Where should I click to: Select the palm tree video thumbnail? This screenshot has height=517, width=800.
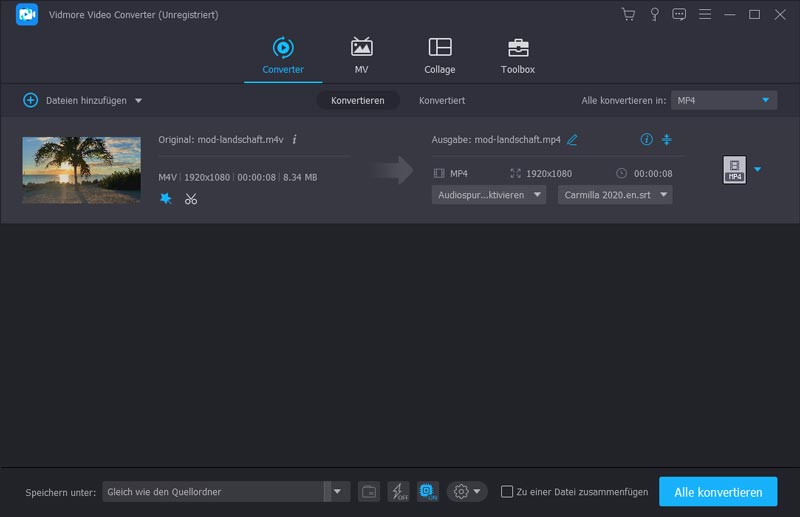81,170
